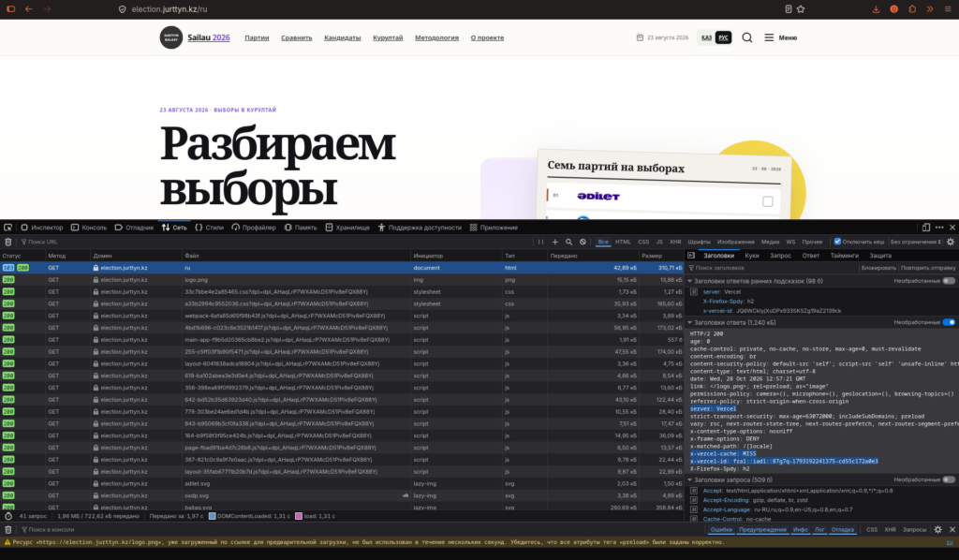Sort the request list by Размер column
The image size is (959, 560).
click(x=660, y=256)
